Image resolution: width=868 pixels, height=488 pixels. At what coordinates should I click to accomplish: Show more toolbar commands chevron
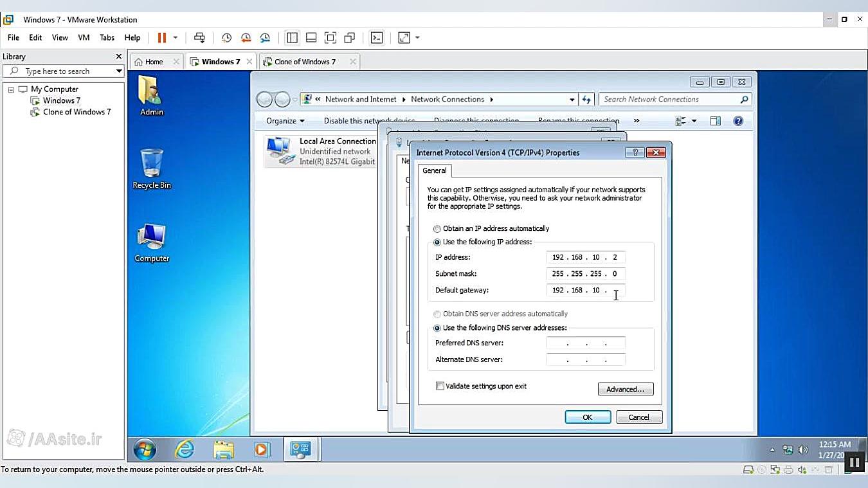click(x=637, y=121)
